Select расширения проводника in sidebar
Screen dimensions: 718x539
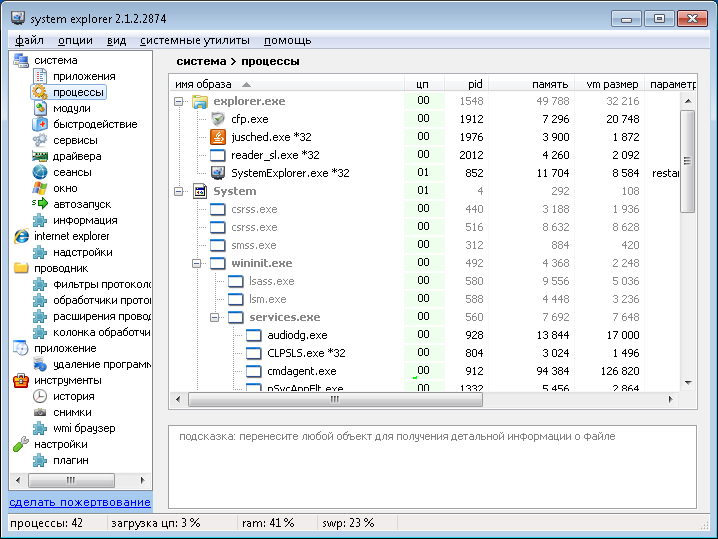coord(102,316)
